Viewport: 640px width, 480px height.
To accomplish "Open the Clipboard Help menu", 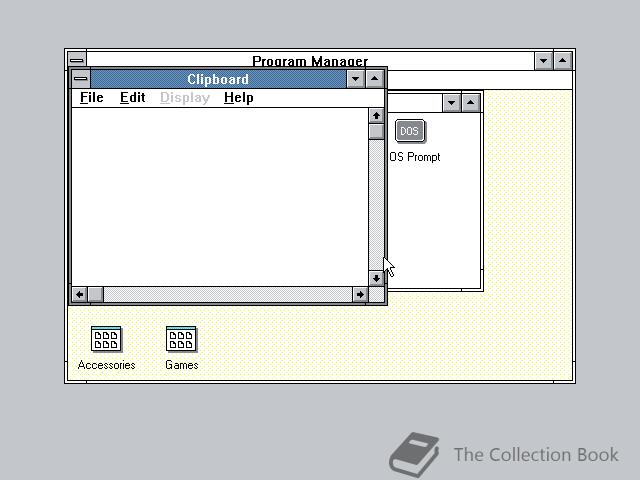I will coord(239,98).
